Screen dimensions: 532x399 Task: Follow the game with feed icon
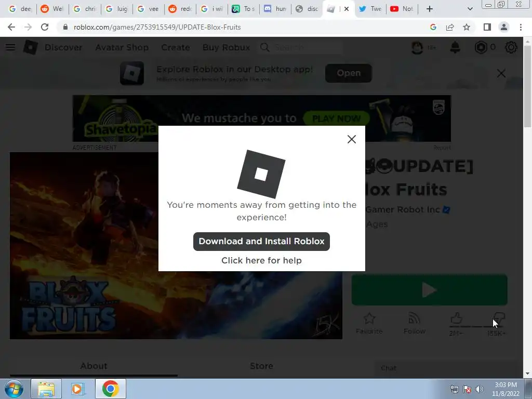point(414,323)
